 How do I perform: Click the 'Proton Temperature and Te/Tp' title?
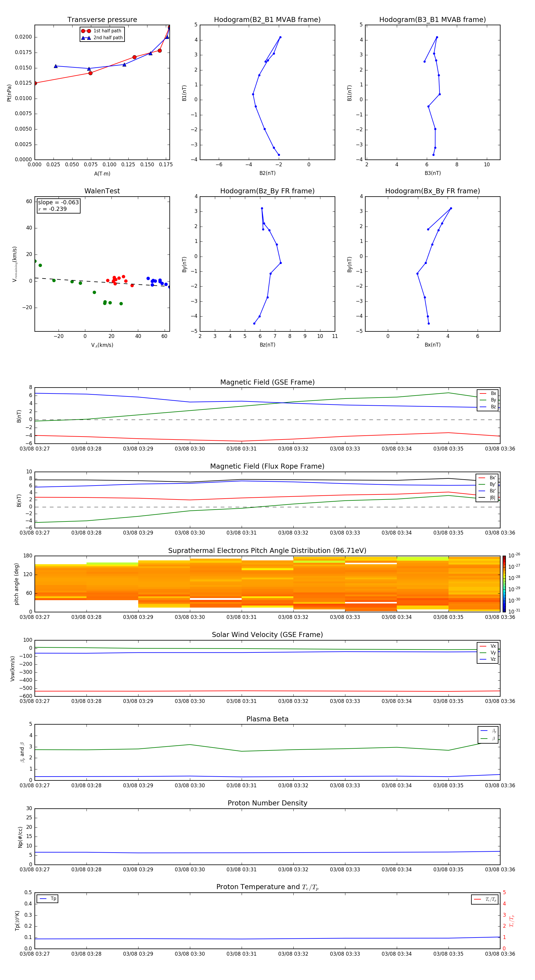click(267, 887)
